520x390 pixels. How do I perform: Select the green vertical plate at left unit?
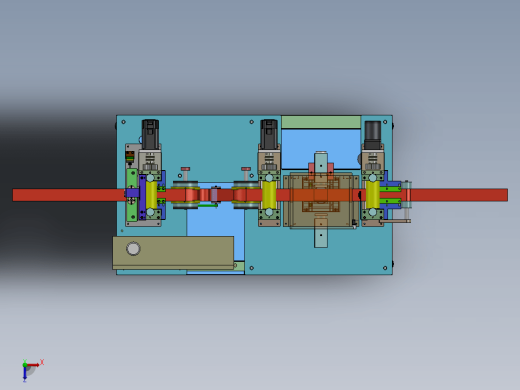pyautogui.click(x=132, y=195)
